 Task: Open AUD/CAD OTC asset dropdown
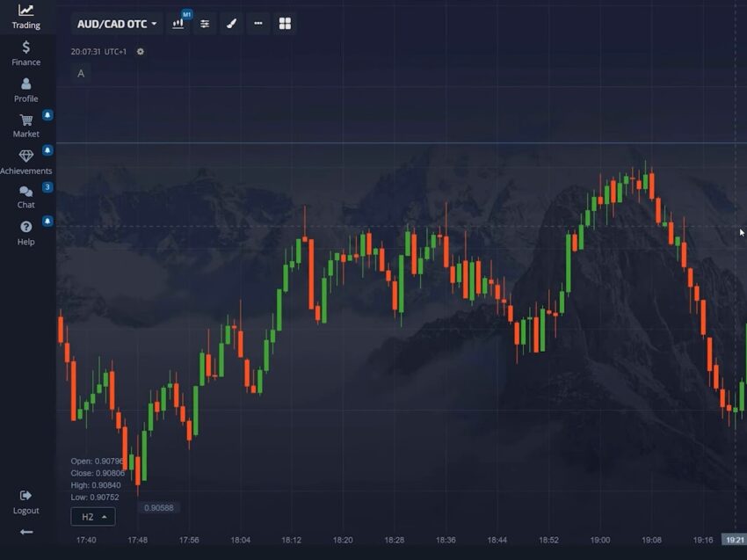[x=117, y=24]
